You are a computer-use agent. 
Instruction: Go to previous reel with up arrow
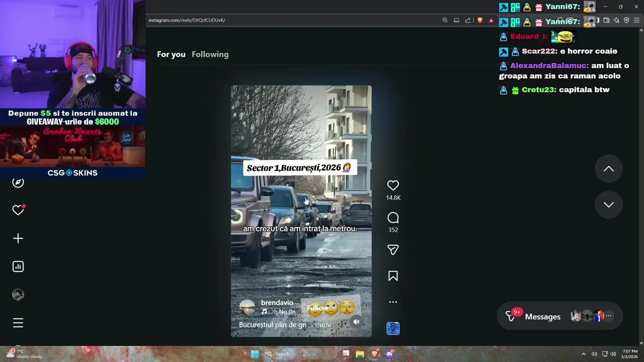point(609,169)
